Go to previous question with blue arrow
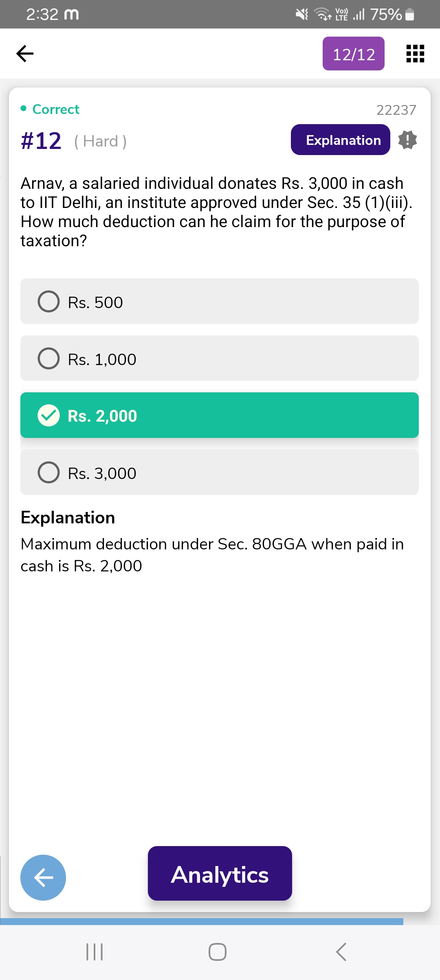 (x=43, y=877)
